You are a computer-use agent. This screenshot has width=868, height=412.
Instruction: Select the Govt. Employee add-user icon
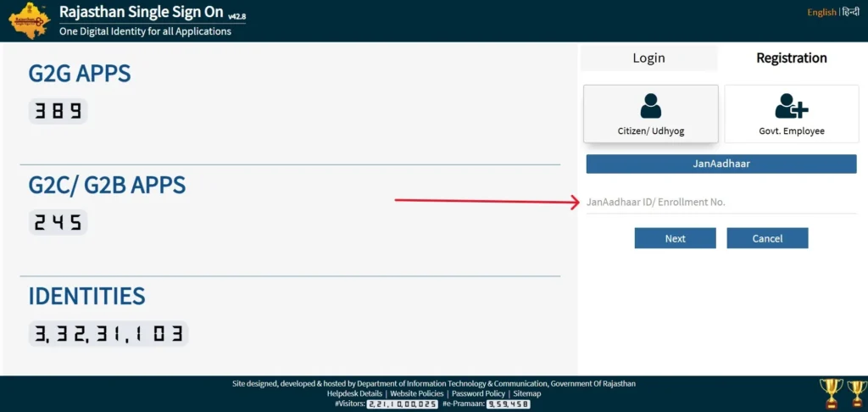792,106
